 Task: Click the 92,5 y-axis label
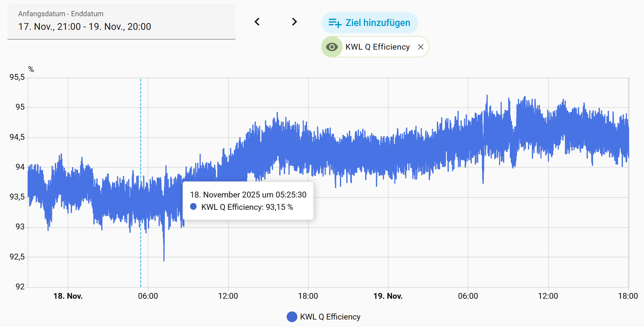(17, 257)
